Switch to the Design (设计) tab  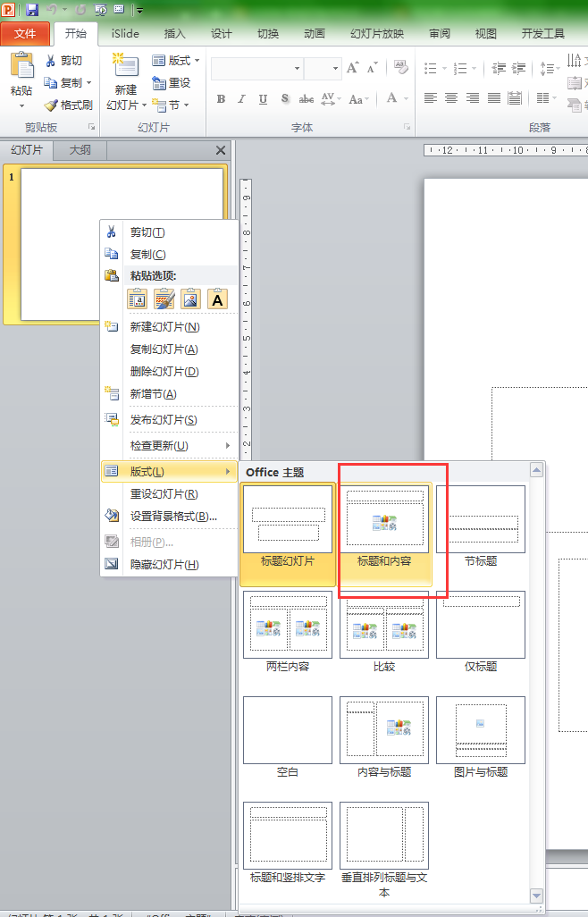[x=221, y=34]
